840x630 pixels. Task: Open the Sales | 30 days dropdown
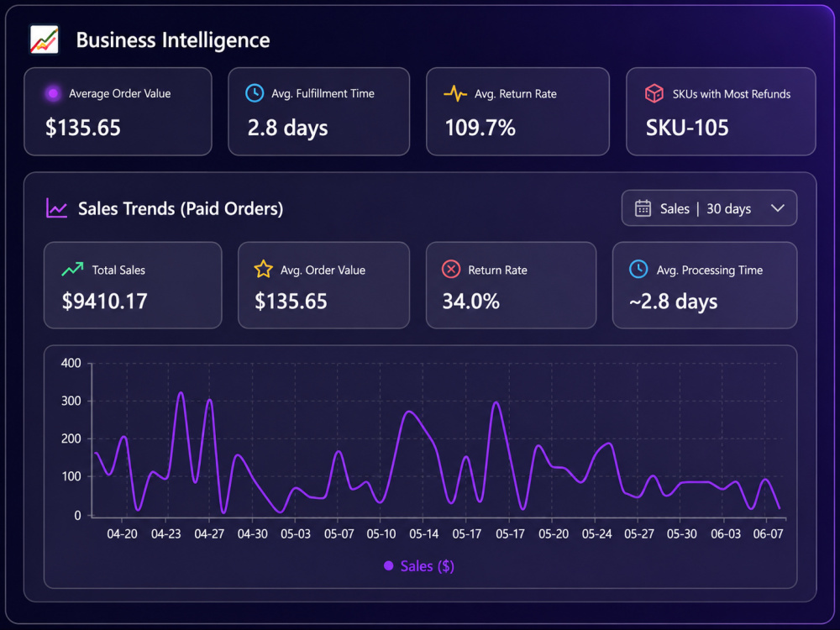click(x=709, y=207)
